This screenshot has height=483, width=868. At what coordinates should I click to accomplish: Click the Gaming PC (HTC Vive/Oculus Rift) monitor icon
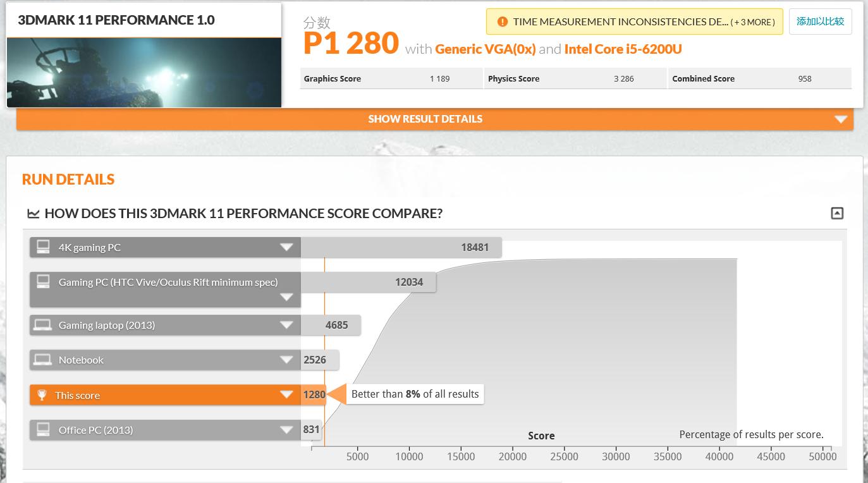tap(43, 282)
